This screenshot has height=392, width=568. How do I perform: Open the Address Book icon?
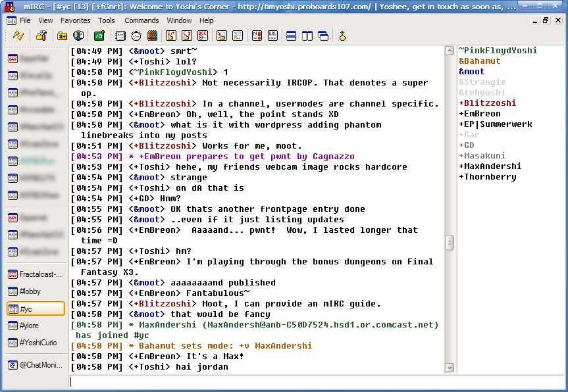point(120,36)
